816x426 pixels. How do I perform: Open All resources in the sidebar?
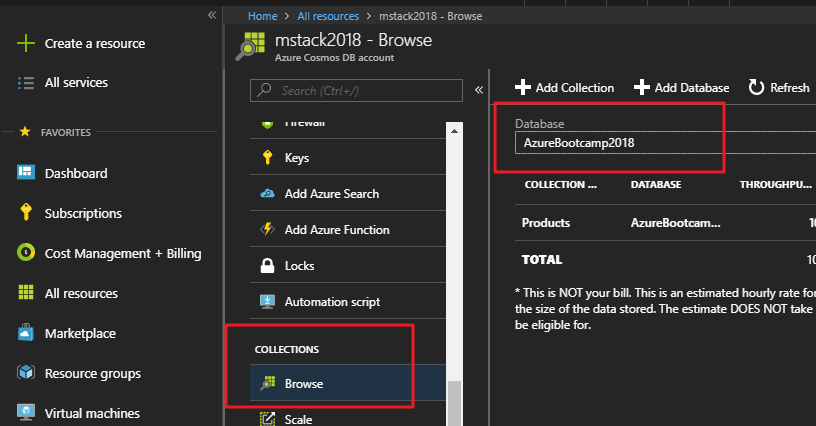click(81, 293)
